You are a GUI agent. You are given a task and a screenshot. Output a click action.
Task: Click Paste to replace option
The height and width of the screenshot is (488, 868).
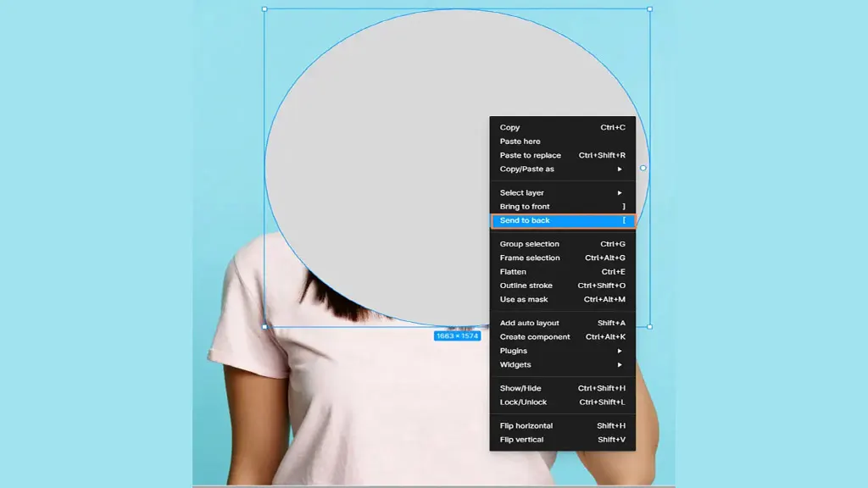click(563, 155)
